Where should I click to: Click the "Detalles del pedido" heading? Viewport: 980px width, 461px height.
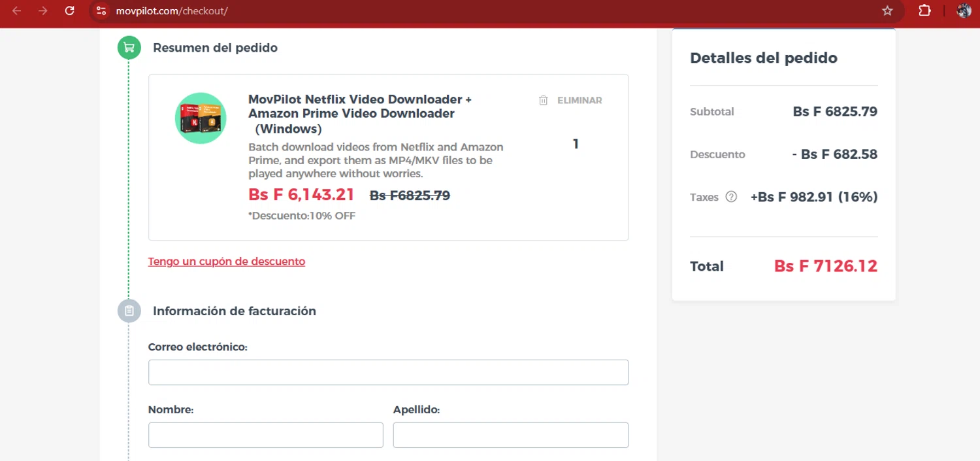(764, 58)
